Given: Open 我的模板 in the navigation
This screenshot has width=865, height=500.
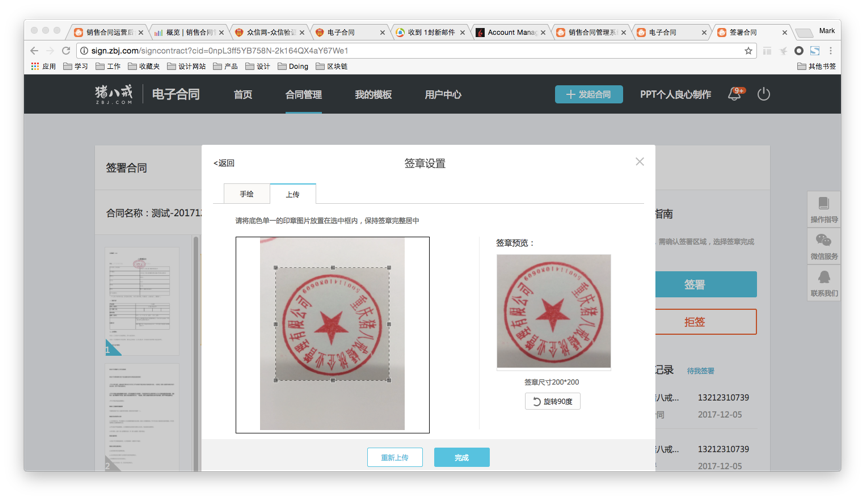Looking at the screenshot, I should click(373, 94).
